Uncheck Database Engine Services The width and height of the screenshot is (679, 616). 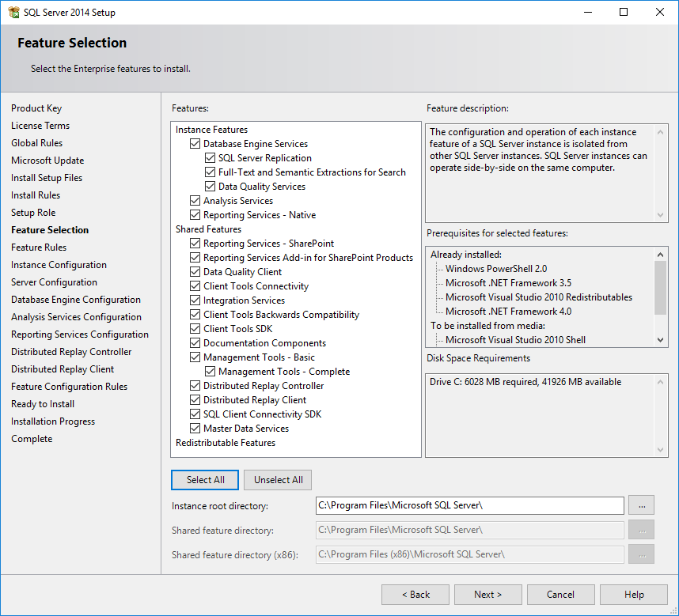195,144
